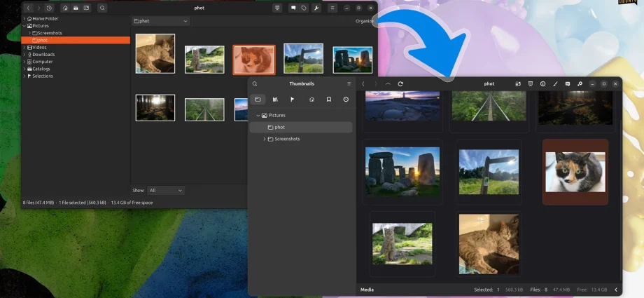644x298 pixels.
Task: Select signpost thumbnail in new window
Action: (x=489, y=172)
